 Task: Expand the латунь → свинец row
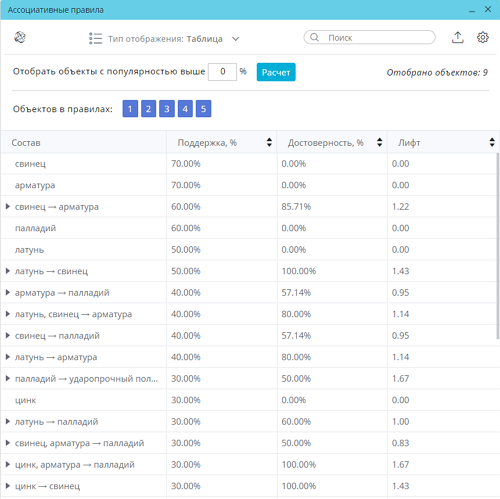pyautogui.click(x=8, y=271)
